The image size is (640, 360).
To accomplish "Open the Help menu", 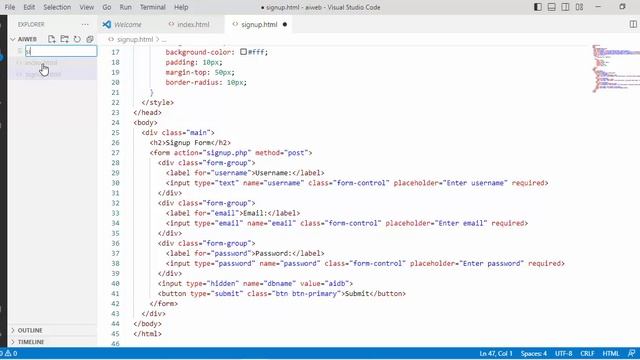I will (x=181, y=7).
